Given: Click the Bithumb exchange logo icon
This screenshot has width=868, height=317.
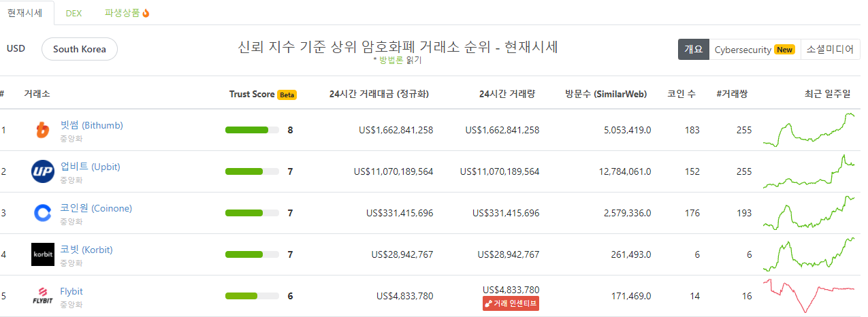Looking at the screenshot, I should pos(42,130).
